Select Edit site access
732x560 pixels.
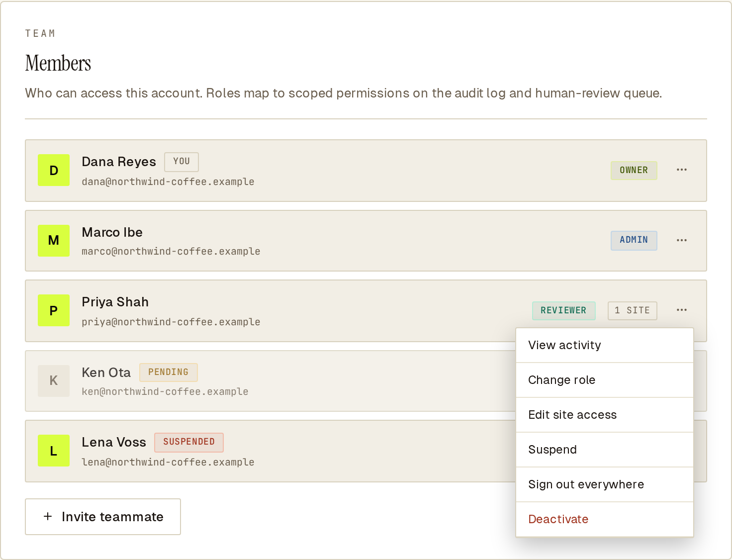click(x=605, y=415)
